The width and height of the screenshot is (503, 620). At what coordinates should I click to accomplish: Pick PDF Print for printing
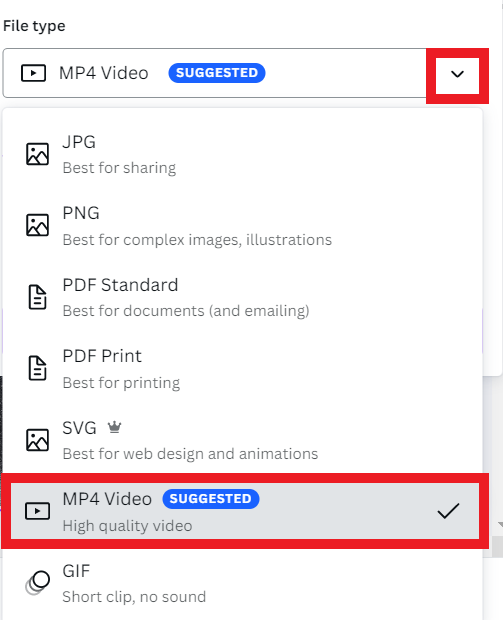(x=242, y=369)
